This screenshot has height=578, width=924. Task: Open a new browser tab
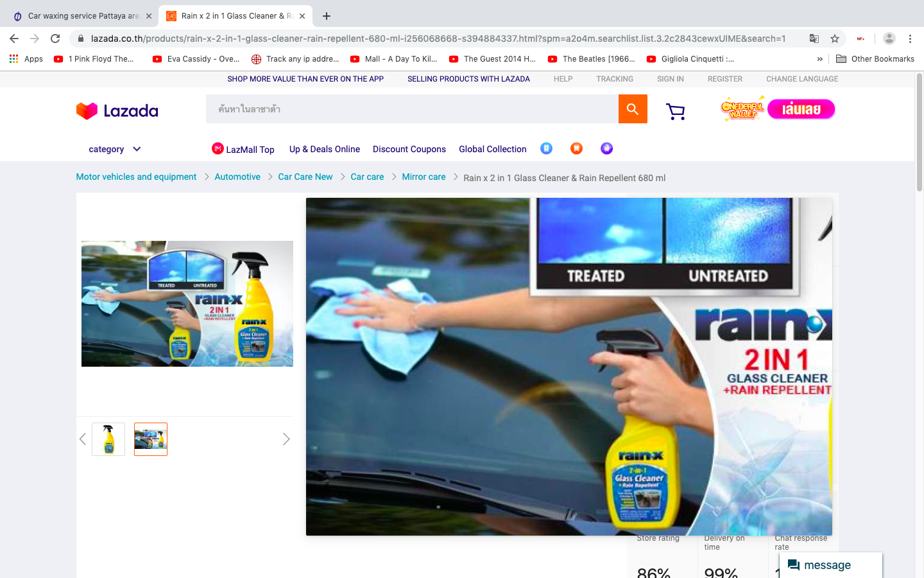click(x=327, y=16)
